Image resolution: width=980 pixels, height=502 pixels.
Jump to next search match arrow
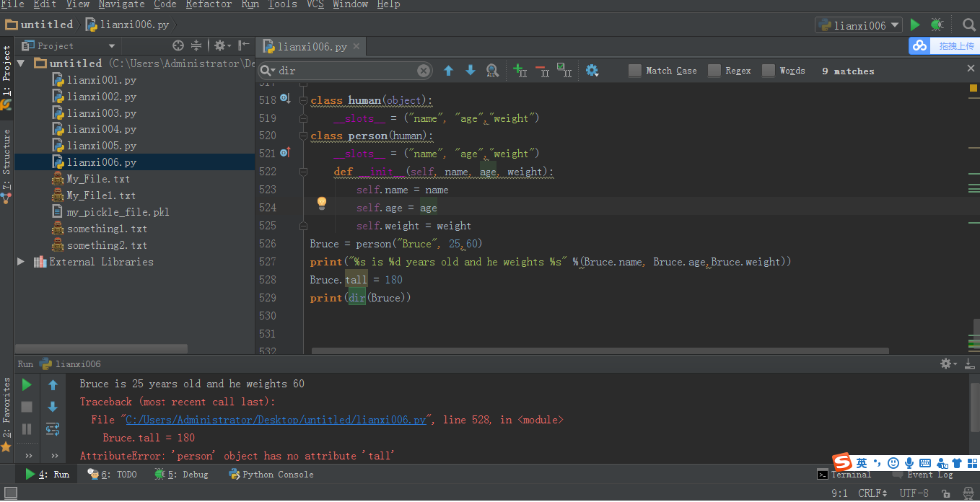tap(471, 71)
